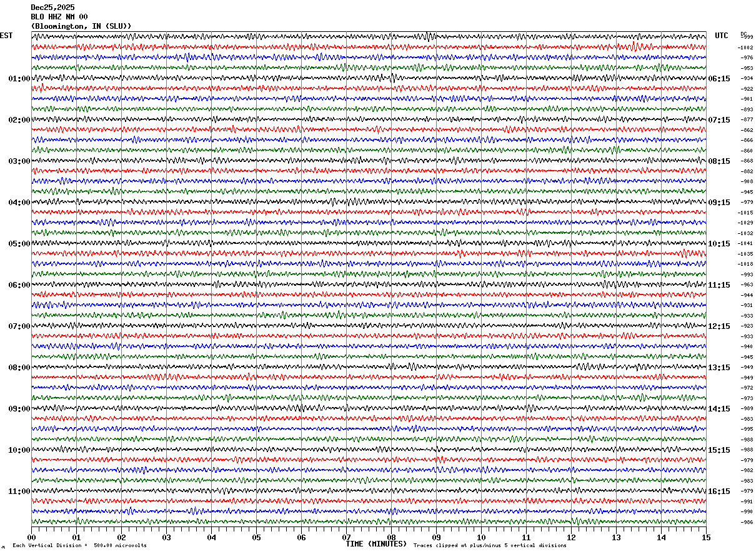Click the DC offset value "-877"

pos(747,119)
